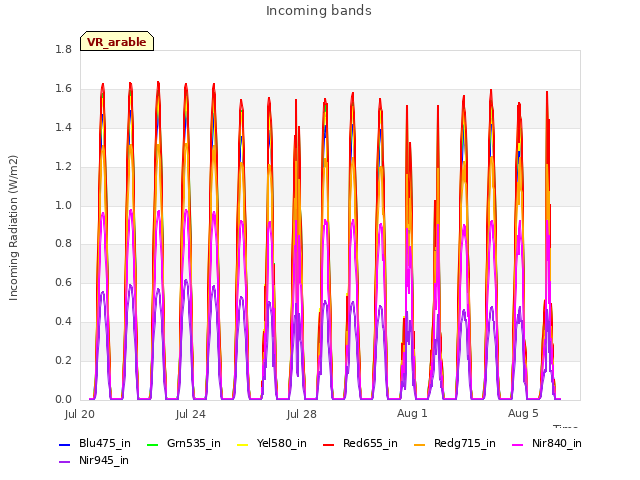Select the Blu475_in legend label
Screen dimensions: 640x480
pyautogui.click(x=105, y=444)
